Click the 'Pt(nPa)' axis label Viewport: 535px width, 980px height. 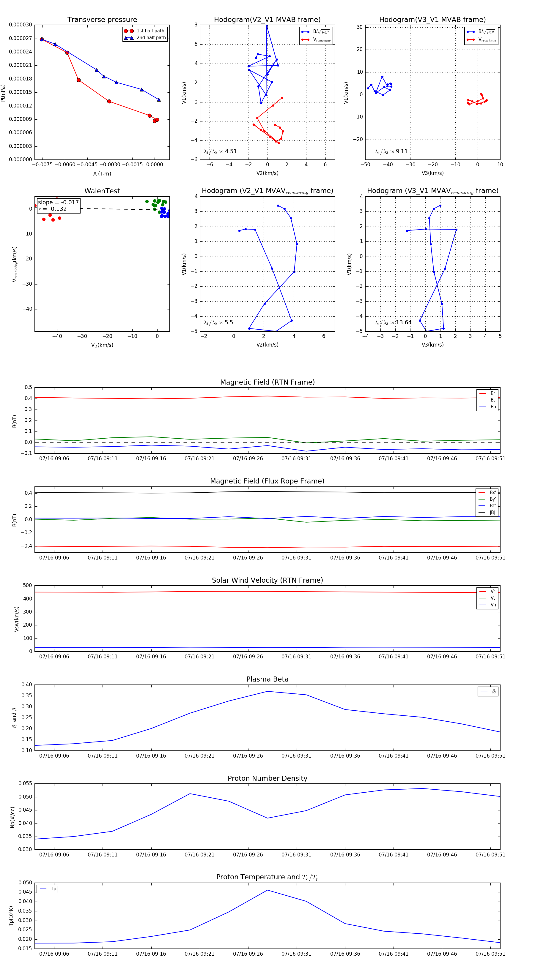click(x=3, y=92)
